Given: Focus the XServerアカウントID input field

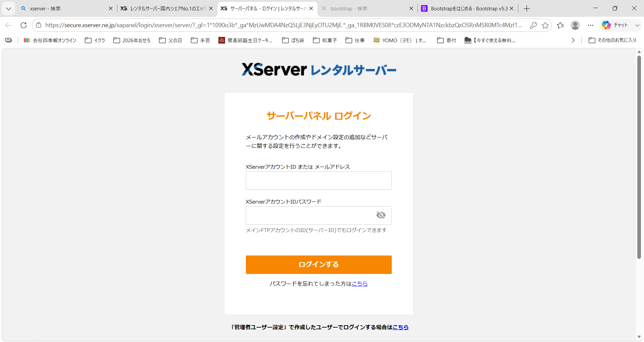Looking at the screenshot, I should [x=319, y=180].
